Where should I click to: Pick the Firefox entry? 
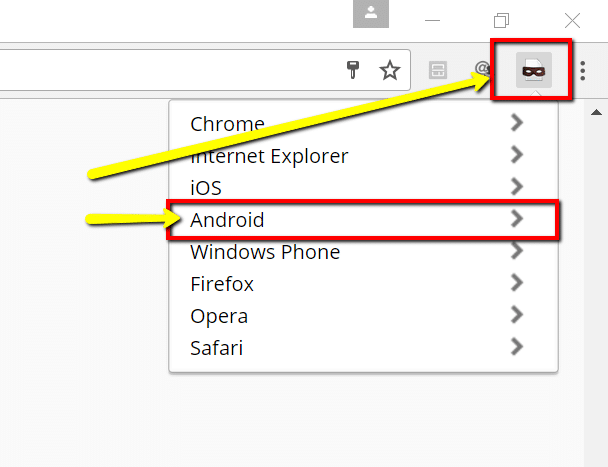click(x=363, y=284)
